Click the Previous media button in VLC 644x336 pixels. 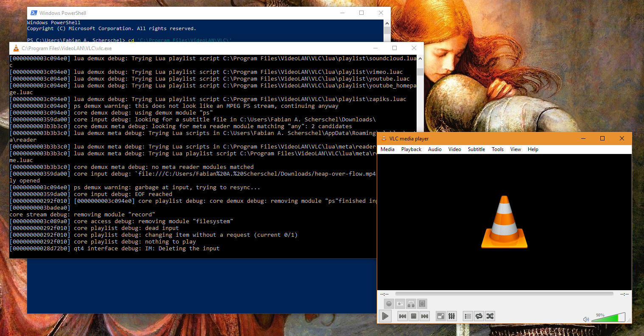(x=403, y=316)
